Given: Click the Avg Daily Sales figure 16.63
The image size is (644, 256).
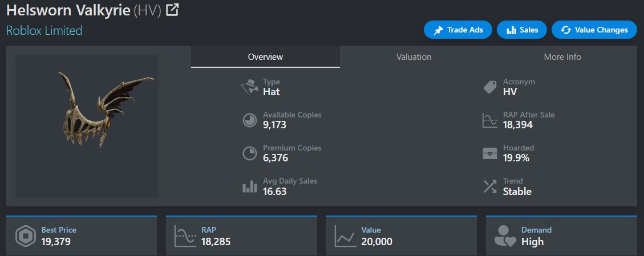Looking at the screenshot, I should pos(274,191).
